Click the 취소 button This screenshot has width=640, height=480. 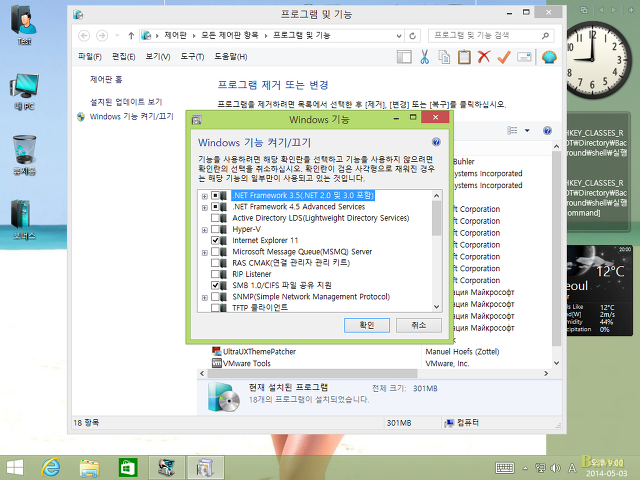coord(419,325)
